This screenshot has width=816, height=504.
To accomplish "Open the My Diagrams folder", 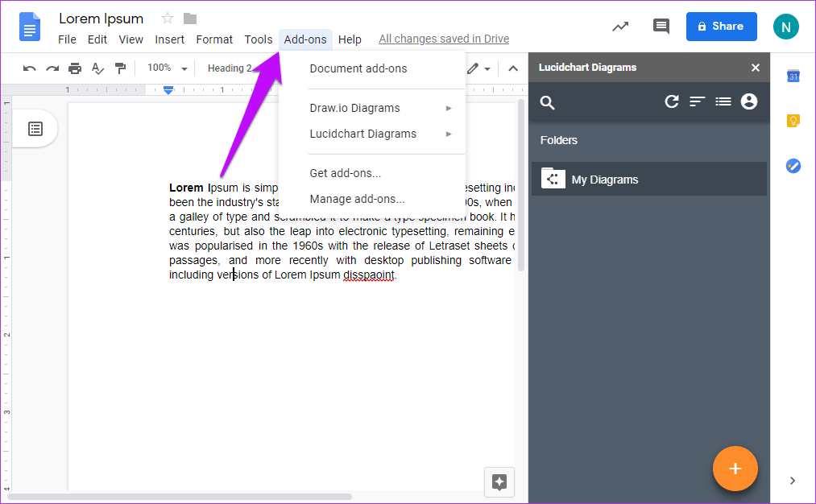I will (x=649, y=179).
